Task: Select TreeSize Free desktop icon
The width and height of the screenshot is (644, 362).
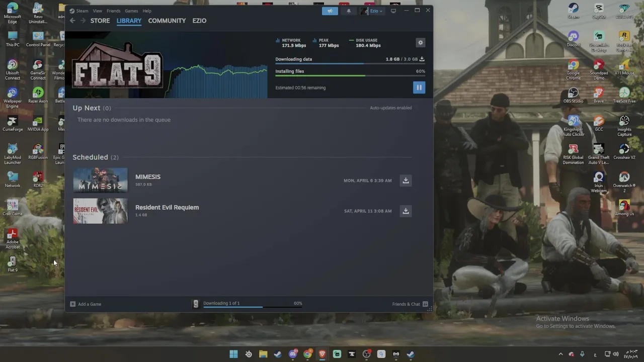Action: click(624, 95)
